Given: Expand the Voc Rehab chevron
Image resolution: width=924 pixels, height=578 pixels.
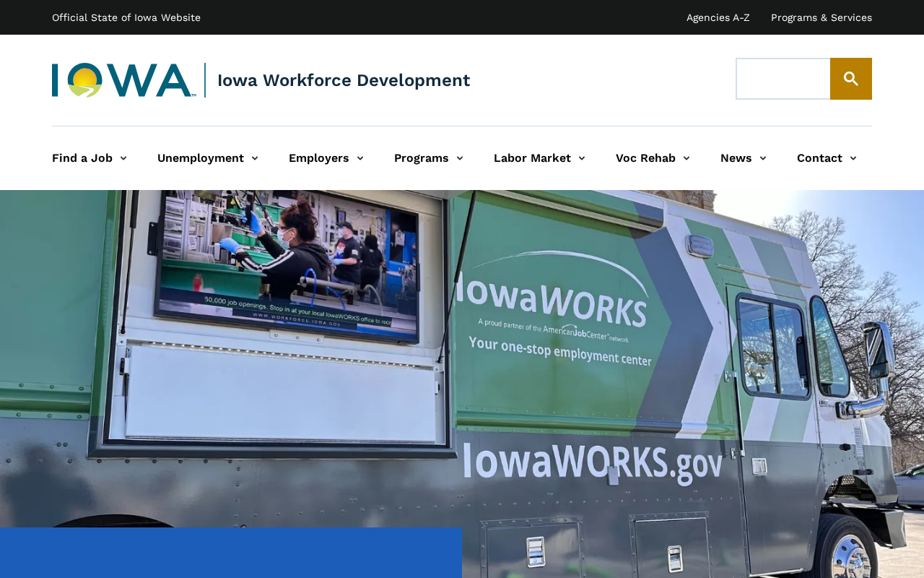Looking at the screenshot, I should (687, 158).
